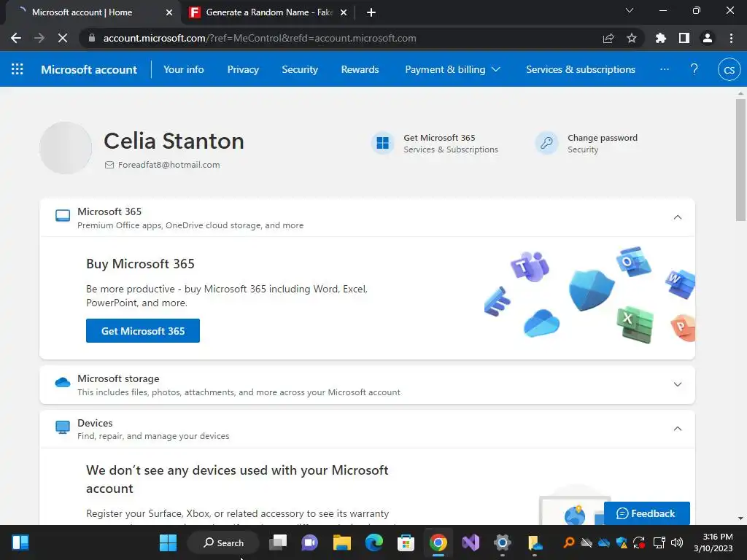Open the Rewards tab
Image resolution: width=747 pixels, height=560 pixels.
pyautogui.click(x=360, y=69)
